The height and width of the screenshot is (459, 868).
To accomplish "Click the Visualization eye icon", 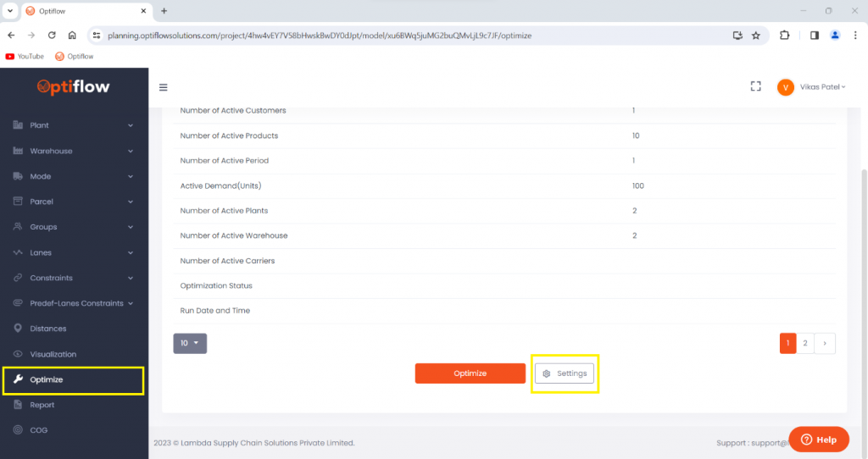I will click(19, 354).
